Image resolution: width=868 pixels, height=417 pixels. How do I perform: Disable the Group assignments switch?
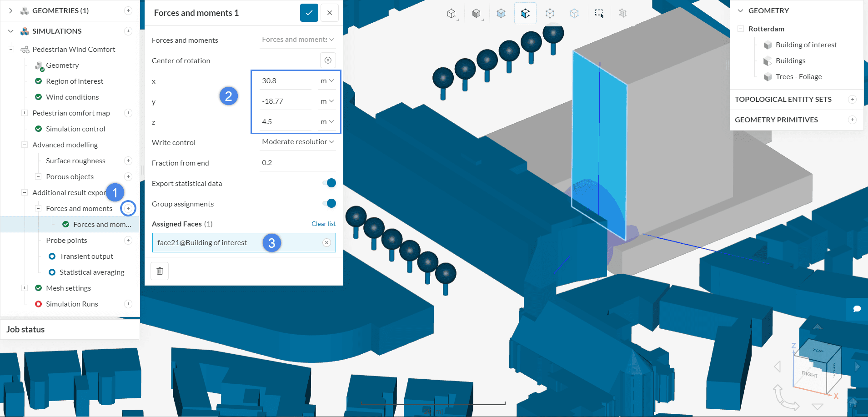point(330,204)
